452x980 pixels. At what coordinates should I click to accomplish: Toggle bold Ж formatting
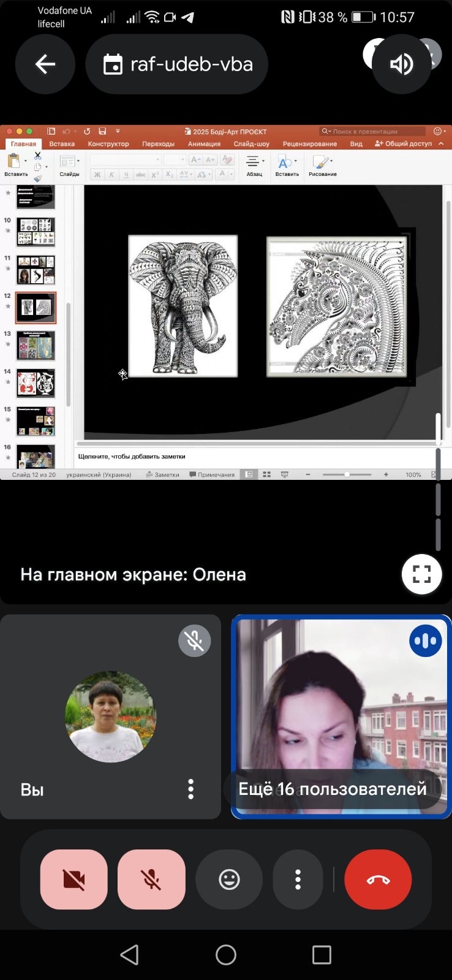(x=97, y=175)
